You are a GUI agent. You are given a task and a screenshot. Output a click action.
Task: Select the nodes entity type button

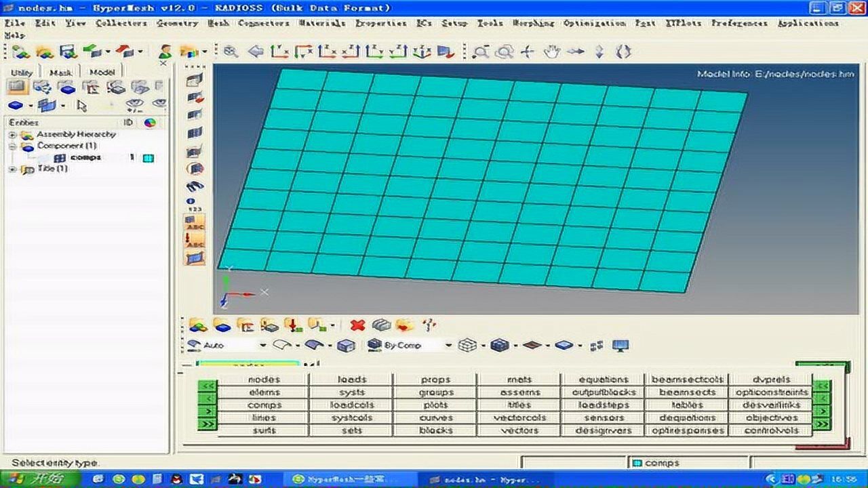click(x=264, y=380)
